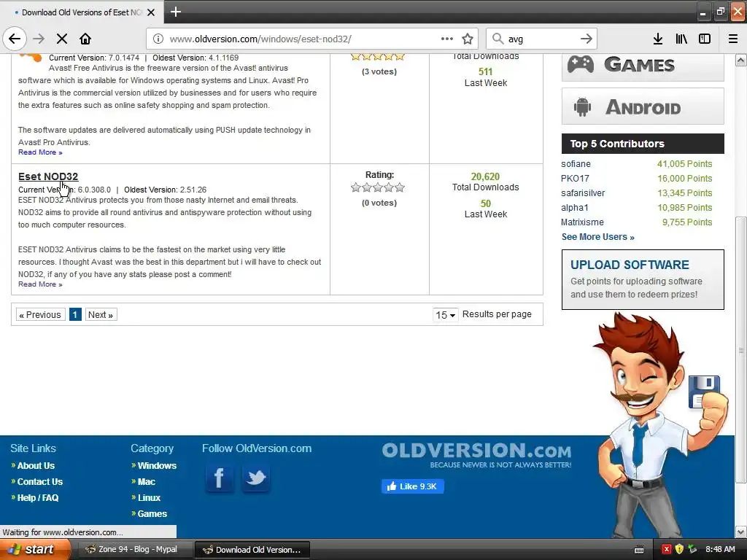Read More about Eset NOD32

[x=40, y=284]
